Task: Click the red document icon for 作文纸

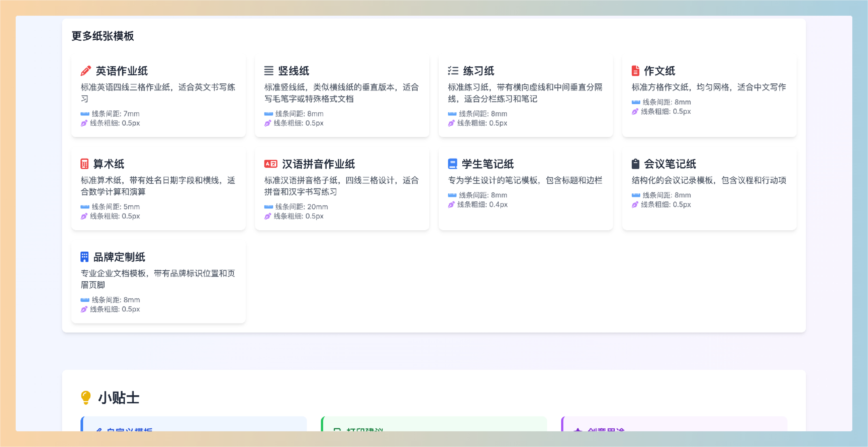Action: 635,71
